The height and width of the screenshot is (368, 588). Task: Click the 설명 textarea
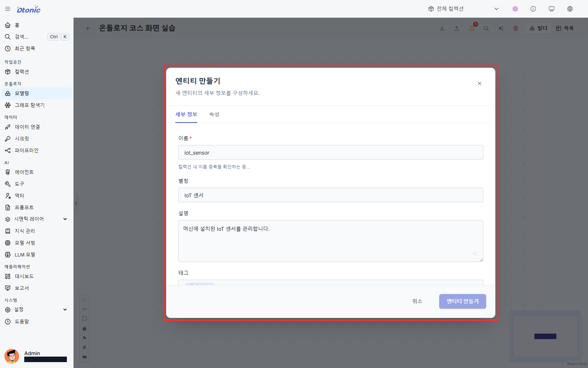tap(331, 241)
